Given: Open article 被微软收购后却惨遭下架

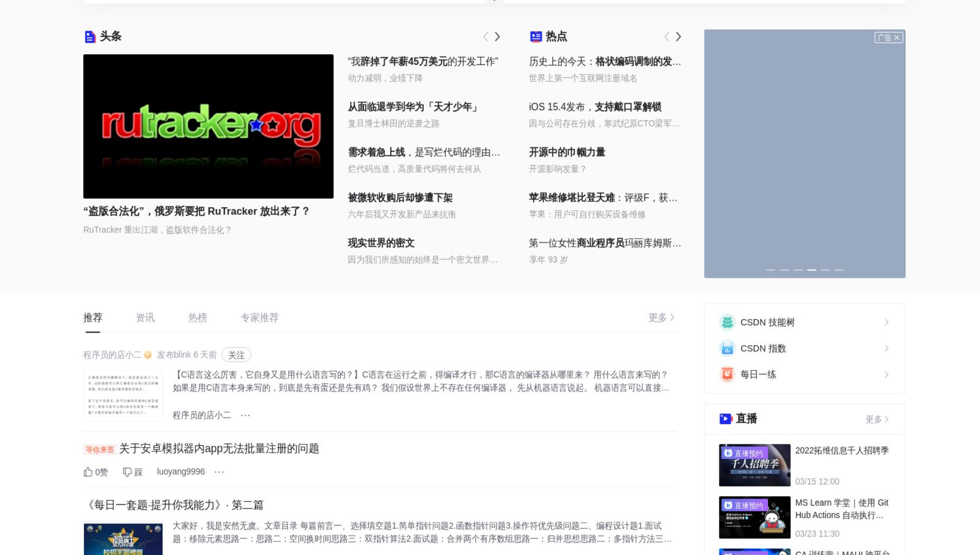Looking at the screenshot, I should coord(400,198).
